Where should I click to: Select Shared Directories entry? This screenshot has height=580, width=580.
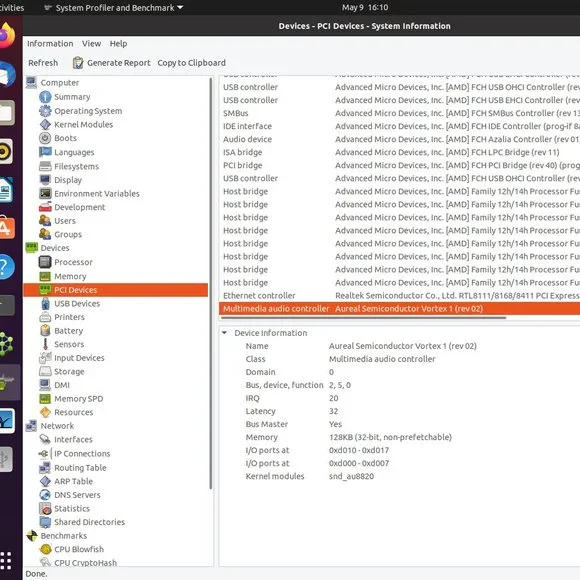coord(90,522)
